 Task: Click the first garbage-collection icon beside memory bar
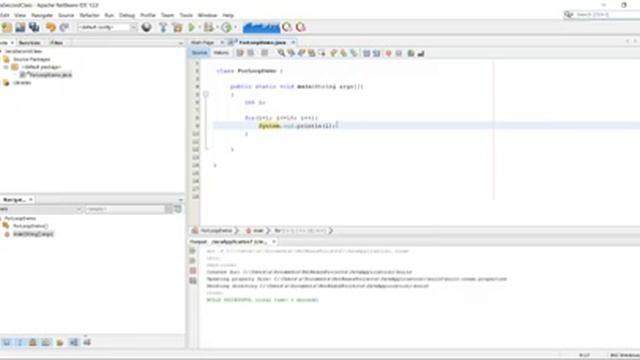click(x=287, y=27)
